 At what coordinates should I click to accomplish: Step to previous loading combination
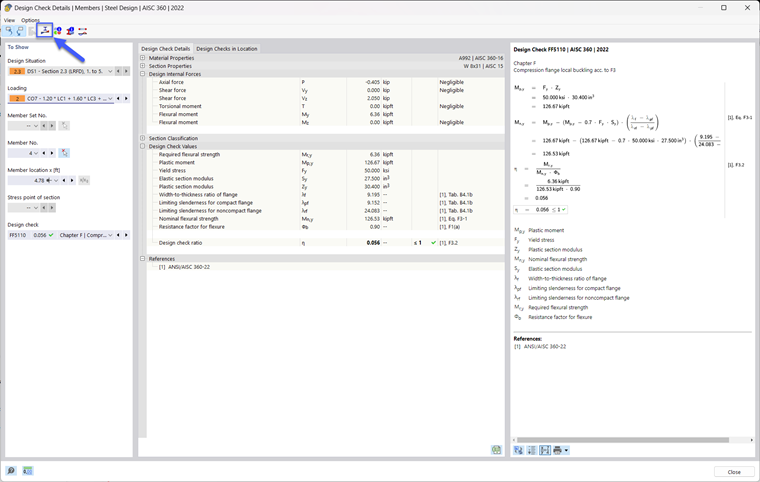coord(118,98)
